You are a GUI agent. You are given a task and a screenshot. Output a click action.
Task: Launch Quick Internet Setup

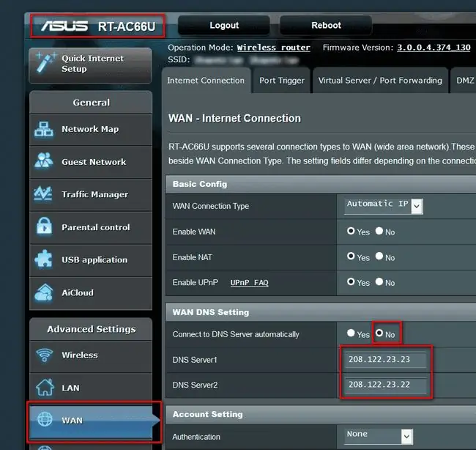(x=90, y=65)
